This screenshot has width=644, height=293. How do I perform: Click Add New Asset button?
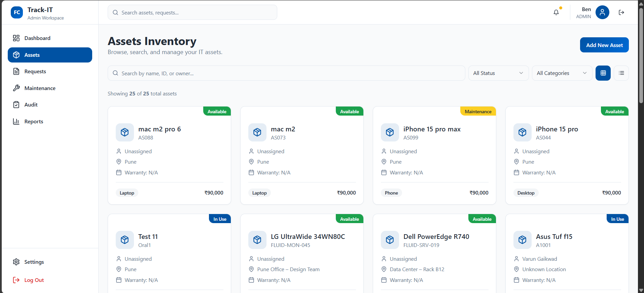[604, 45]
